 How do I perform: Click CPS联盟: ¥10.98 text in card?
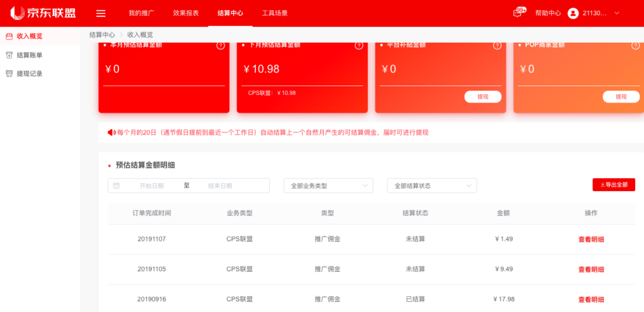coord(272,93)
